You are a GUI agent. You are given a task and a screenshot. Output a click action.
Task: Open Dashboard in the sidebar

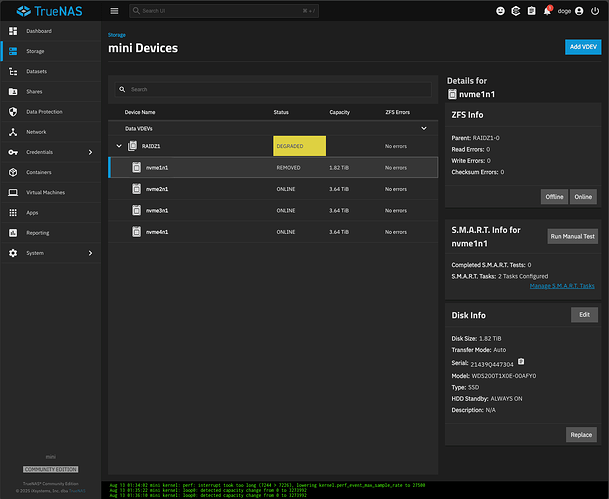pos(50,31)
